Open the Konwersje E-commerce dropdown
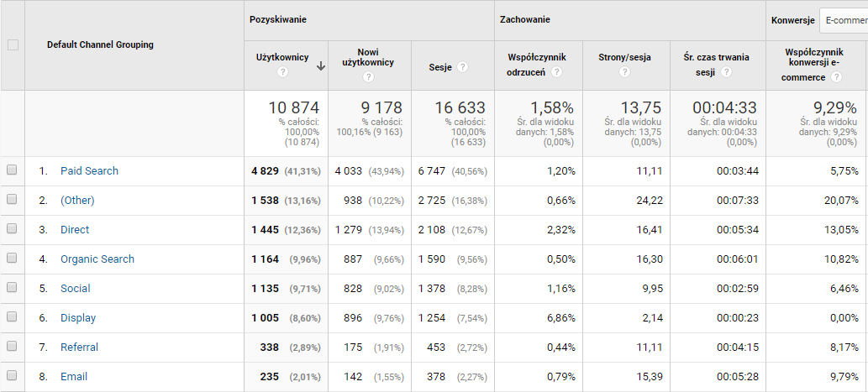This screenshot has height=392, width=868. point(843,20)
